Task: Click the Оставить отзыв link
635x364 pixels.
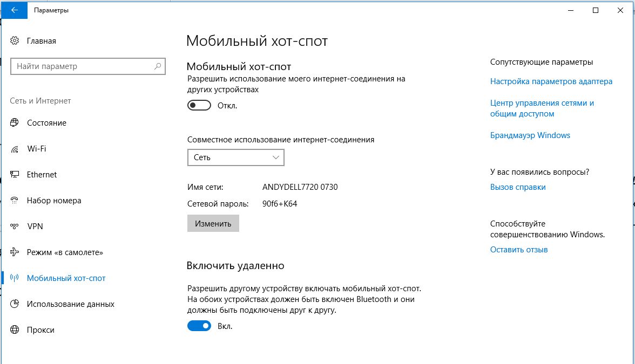Action: pyautogui.click(x=519, y=250)
